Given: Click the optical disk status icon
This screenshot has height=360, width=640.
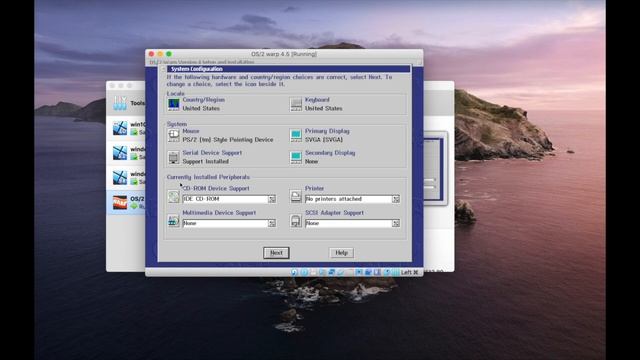Looking at the screenshot, I should pos(304,272).
